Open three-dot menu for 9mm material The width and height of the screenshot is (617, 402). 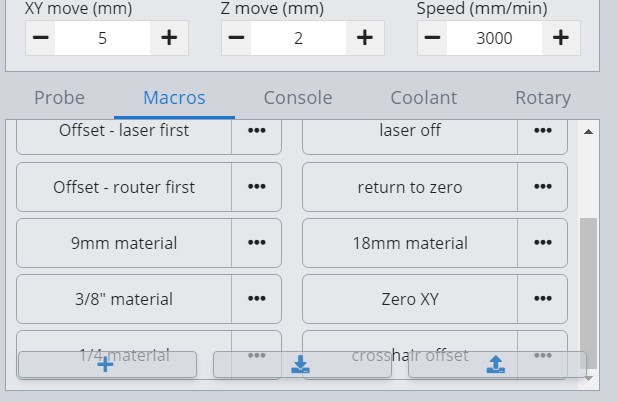pos(257,243)
